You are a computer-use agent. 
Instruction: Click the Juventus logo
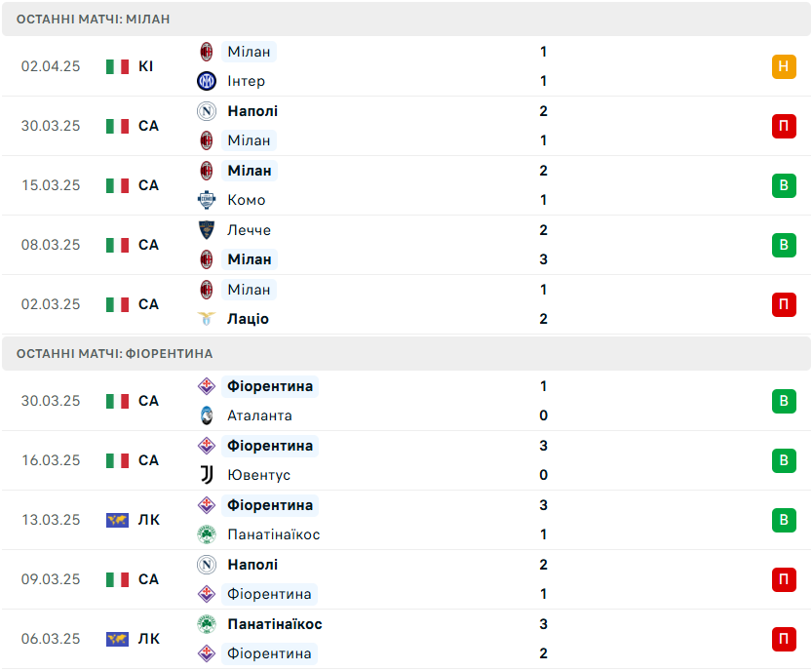point(207,475)
